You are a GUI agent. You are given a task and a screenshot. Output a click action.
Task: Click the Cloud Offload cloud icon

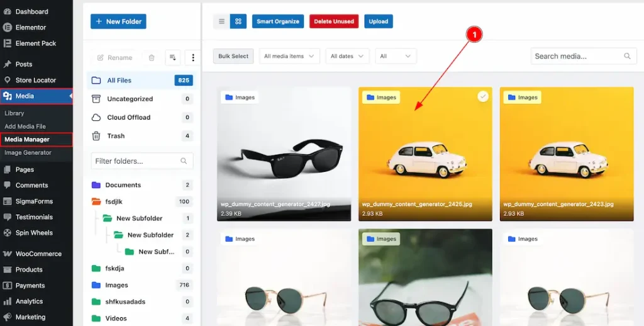[x=96, y=118]
